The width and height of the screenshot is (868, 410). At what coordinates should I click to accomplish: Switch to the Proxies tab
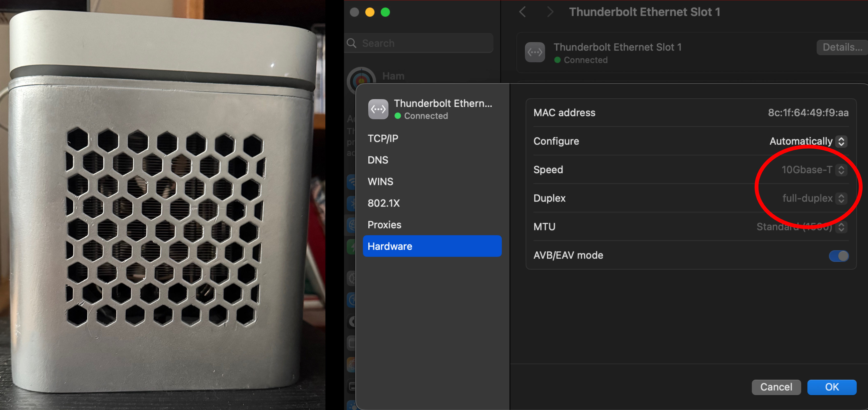tap(384, 225)
